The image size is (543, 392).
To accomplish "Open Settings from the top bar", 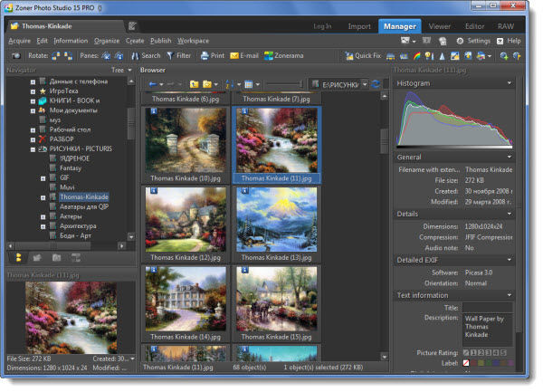I will pos(473,41).
